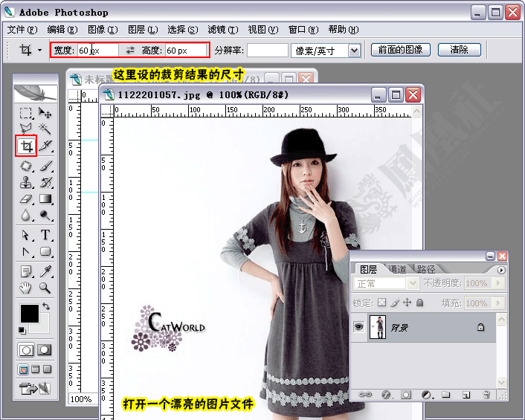Click 清除 button

click(460, 50)
